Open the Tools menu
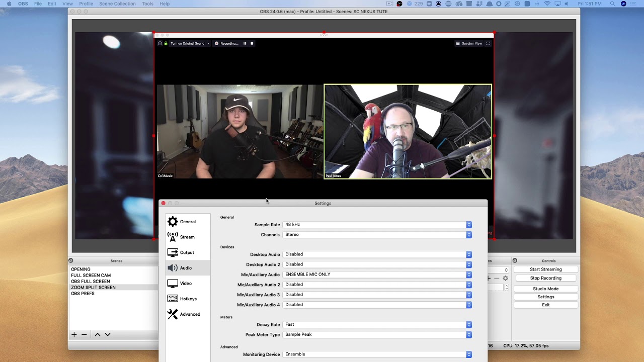Viewport: 644px width, 362px height. point(148,4)
